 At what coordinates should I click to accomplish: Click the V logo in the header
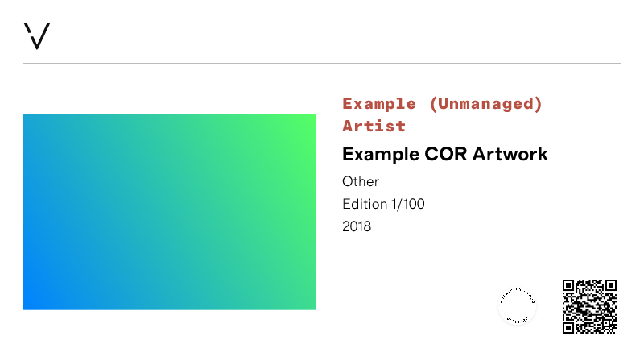pos(37,36)
